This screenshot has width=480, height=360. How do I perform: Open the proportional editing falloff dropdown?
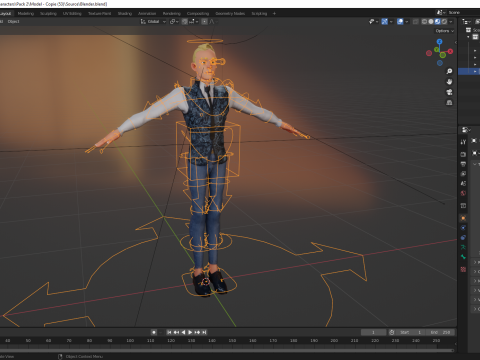(x=213, y=21)
